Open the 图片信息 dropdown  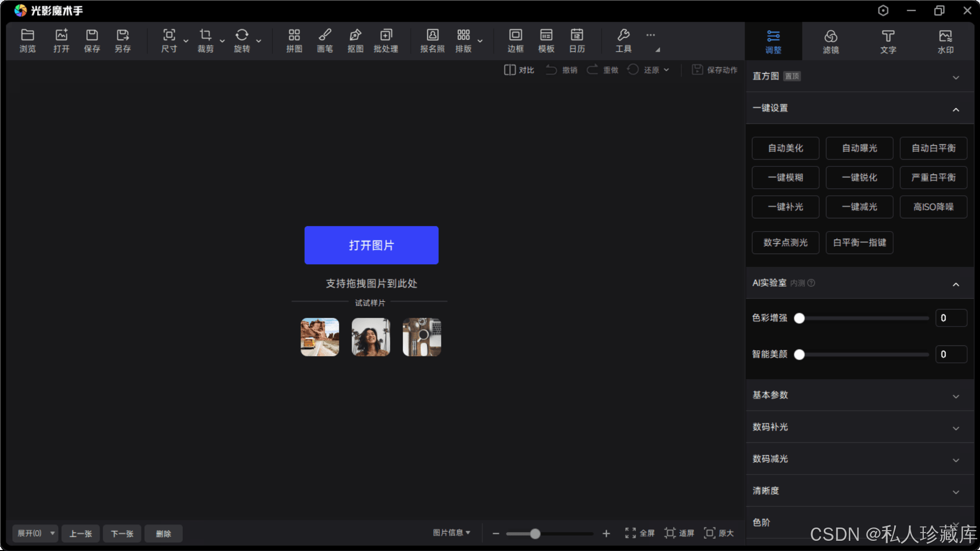coord(451,533)
